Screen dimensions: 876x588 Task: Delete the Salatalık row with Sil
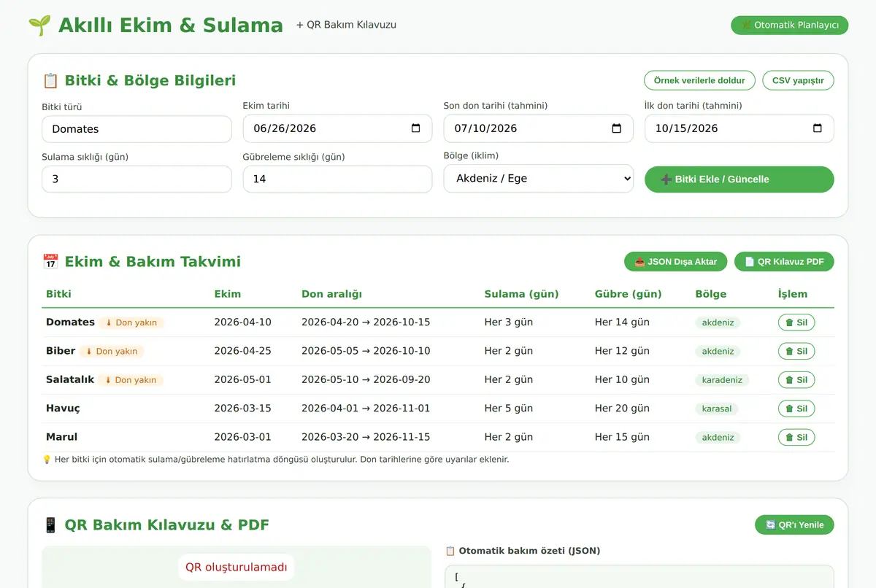[796, 380]
